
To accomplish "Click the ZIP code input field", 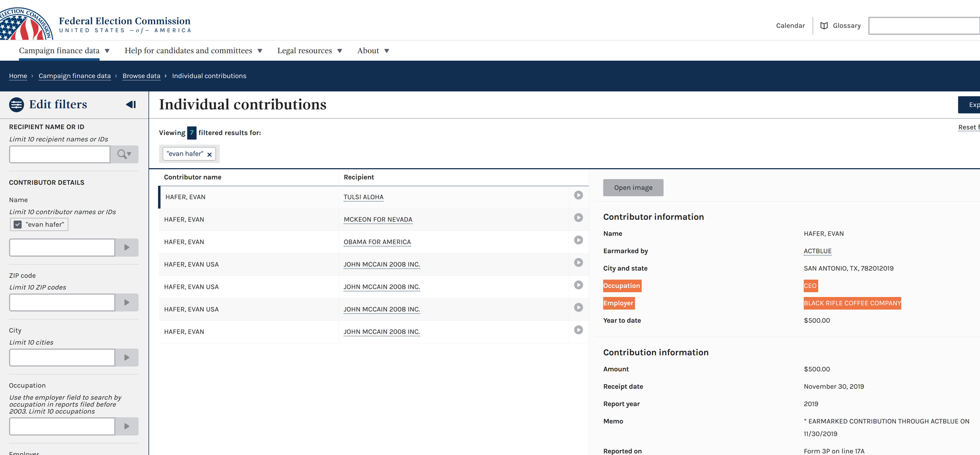I will click(62, 303).
